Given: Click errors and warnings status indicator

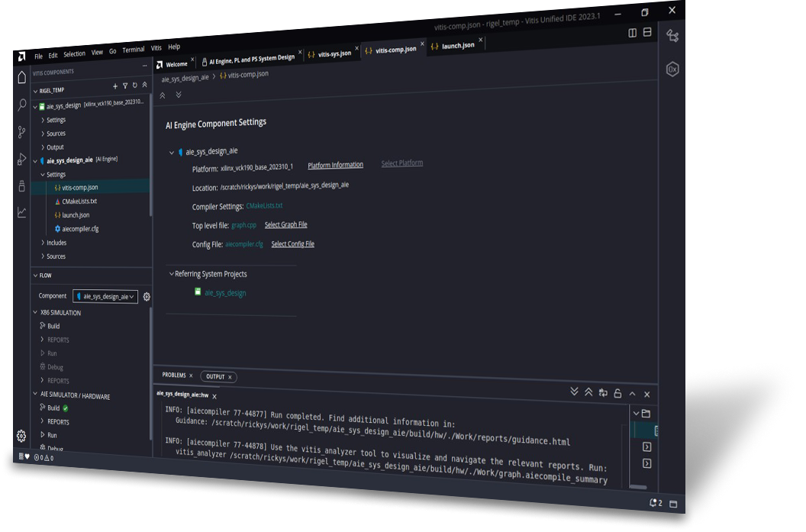Looking at the screenshot, I should point(44,457).
